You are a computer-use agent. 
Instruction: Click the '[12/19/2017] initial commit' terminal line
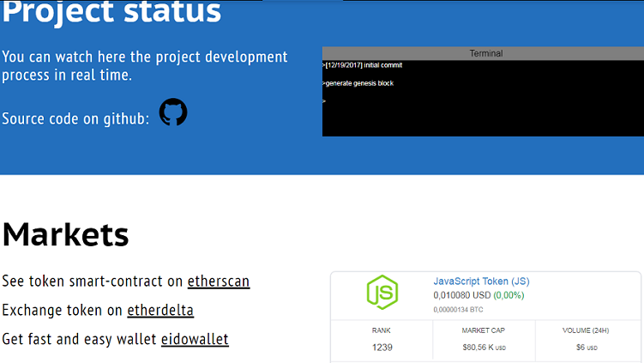tap(362, 65)
